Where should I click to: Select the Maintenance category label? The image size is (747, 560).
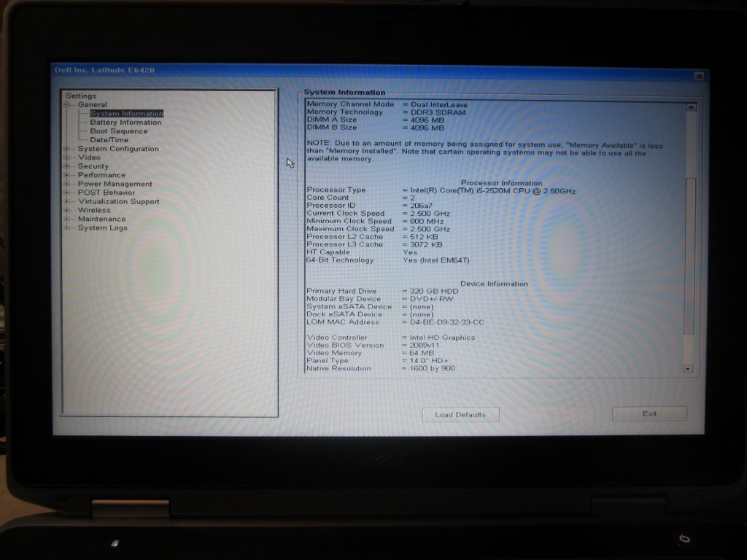pos(101,219)
